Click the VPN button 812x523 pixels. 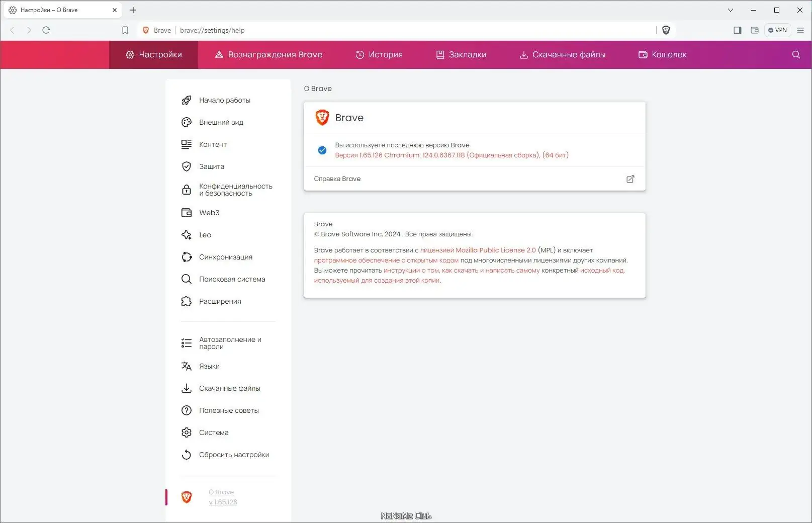coord(777,30)
